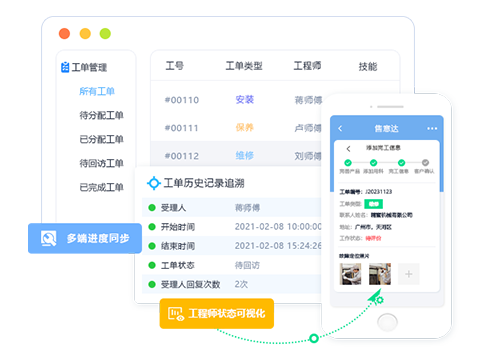This screenshot has width=480, height=360.
Task: Click end time 2021-02-08 15:24:26
Action: coord(278,246)
